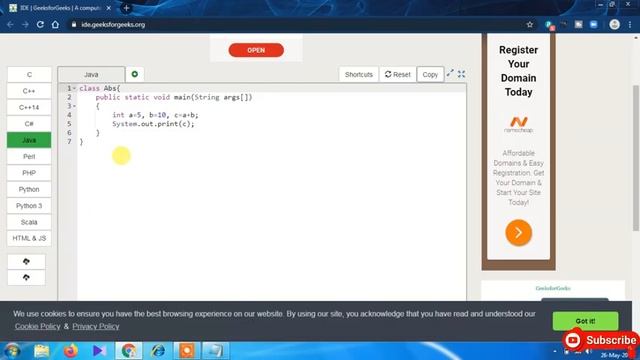Select the Perl language option
Viewport: 640px width, 360px height.
point(29,156)
